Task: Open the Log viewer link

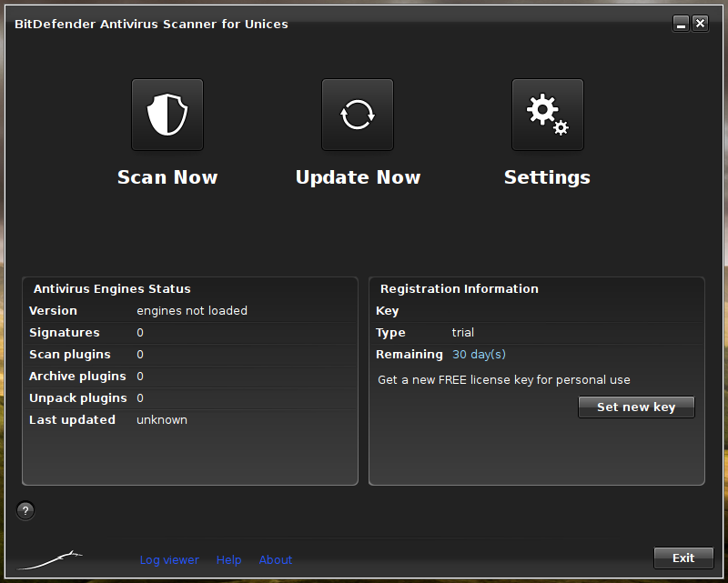Action: pos(169,559)
